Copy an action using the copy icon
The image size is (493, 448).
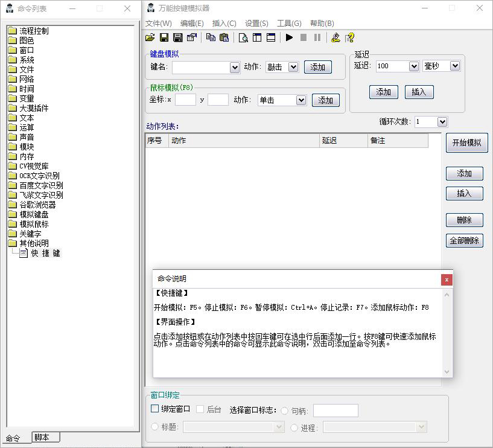[211, 37]
